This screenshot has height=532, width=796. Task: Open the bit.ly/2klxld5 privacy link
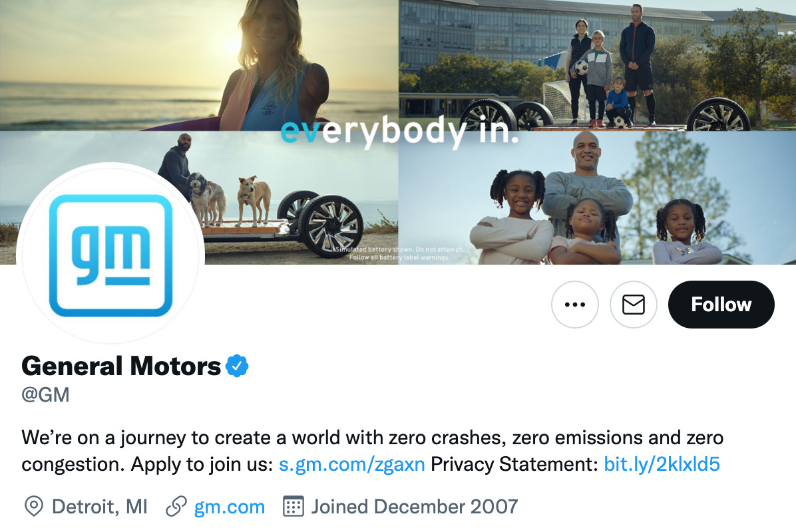pos(662,464)
